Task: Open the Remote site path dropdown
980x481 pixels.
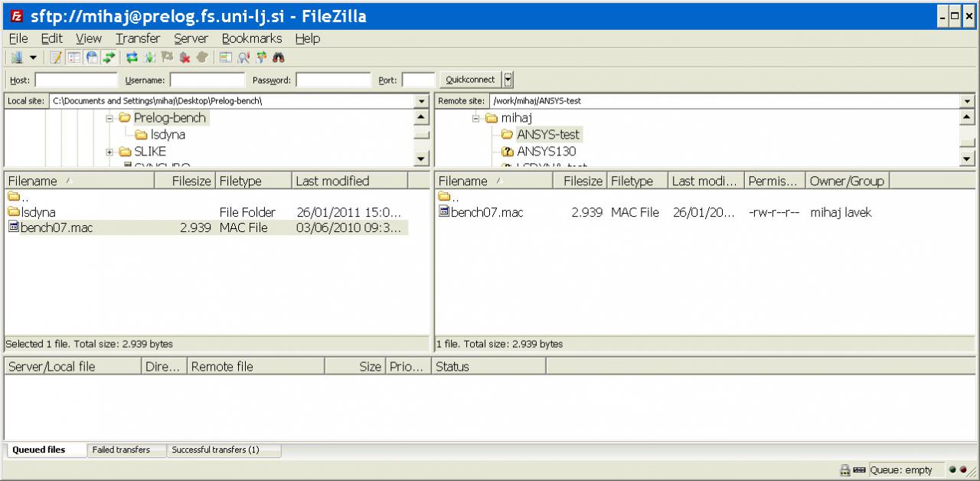Action: tap(967, 101)
